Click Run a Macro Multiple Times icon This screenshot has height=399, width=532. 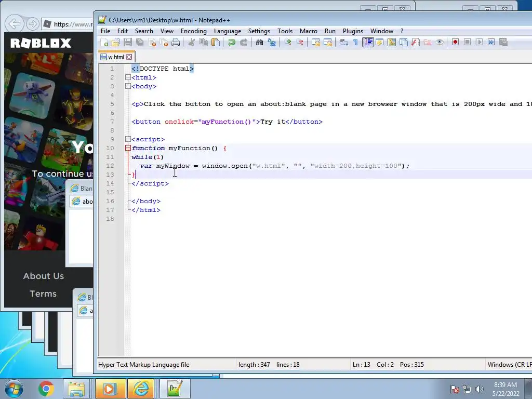tap(491, 43)
